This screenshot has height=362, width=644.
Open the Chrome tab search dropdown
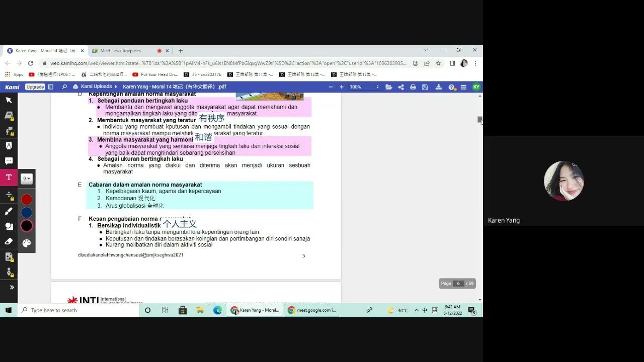pos(426,50)
